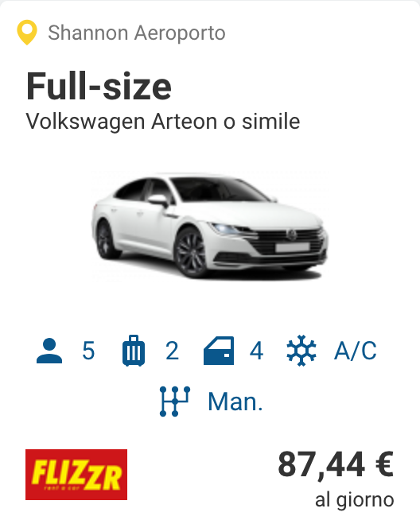The height and width of the screenshot is (520, 420).
Task: Click the 87,44 € price
Action: [336, 464]
